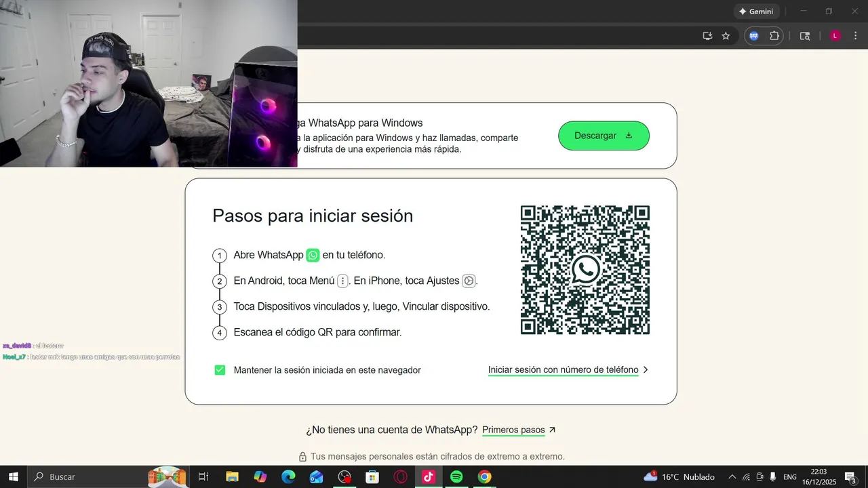Click the install app icon in address bar

coord(707,36)
